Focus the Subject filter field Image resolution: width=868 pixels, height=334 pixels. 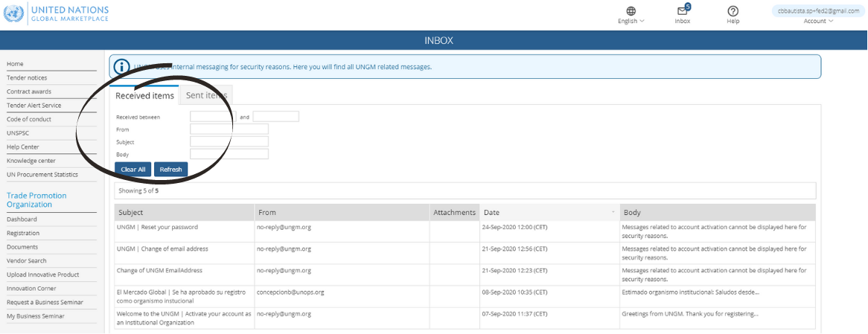(x=229, y=141)
